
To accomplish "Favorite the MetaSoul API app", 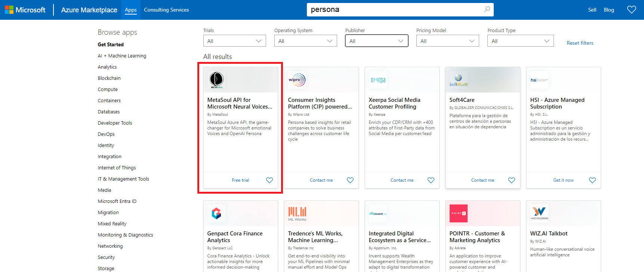I will point(269,180).
